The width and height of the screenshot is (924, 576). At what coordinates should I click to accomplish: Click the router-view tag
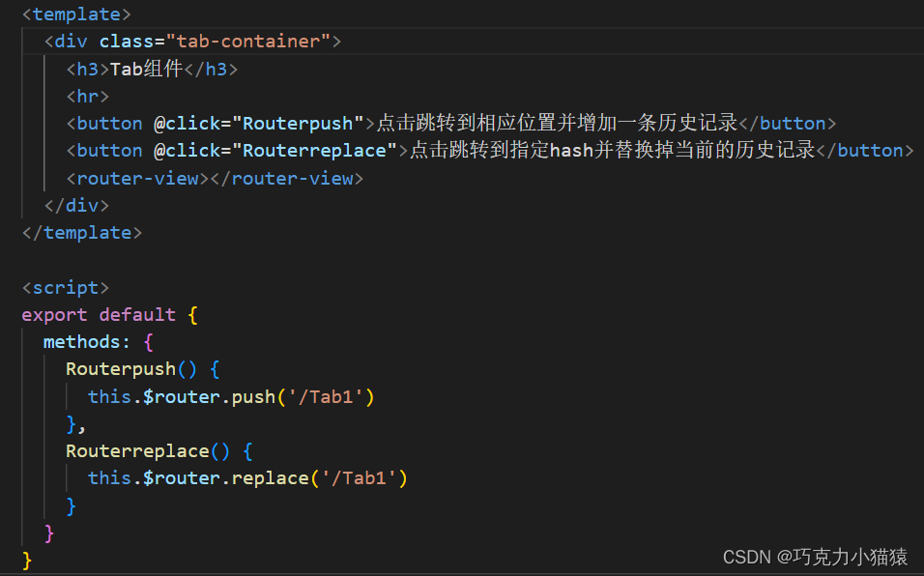coord(215,178)
